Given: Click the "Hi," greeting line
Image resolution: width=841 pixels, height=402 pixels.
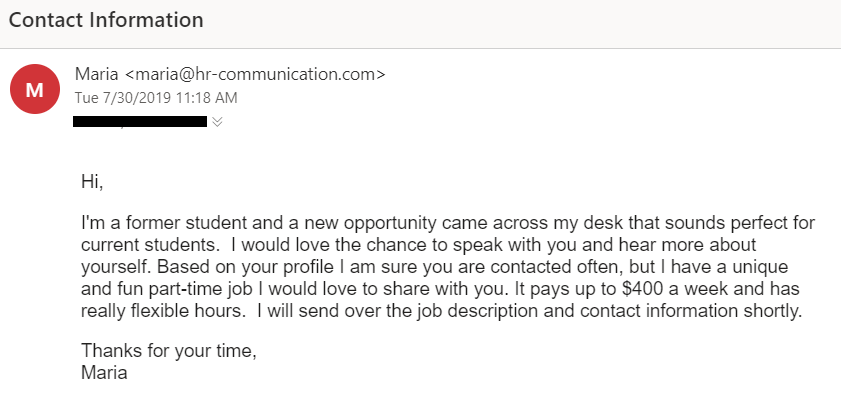Looking at the screenshot, I should [92, 182].
